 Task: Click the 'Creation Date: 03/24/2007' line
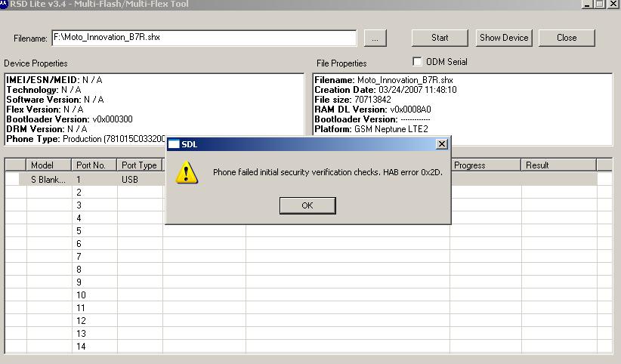pos(385,90)
